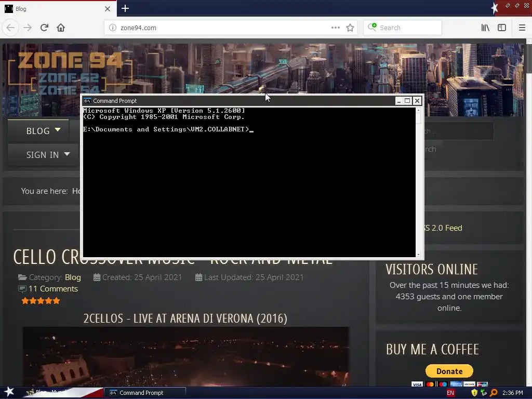
Task: Open page actions three-dot menu
Action: (335, 28)
